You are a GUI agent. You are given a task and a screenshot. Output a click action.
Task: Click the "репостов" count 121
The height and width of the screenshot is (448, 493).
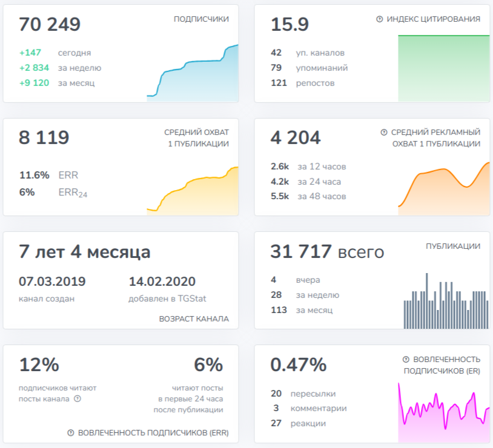point(279,83)
